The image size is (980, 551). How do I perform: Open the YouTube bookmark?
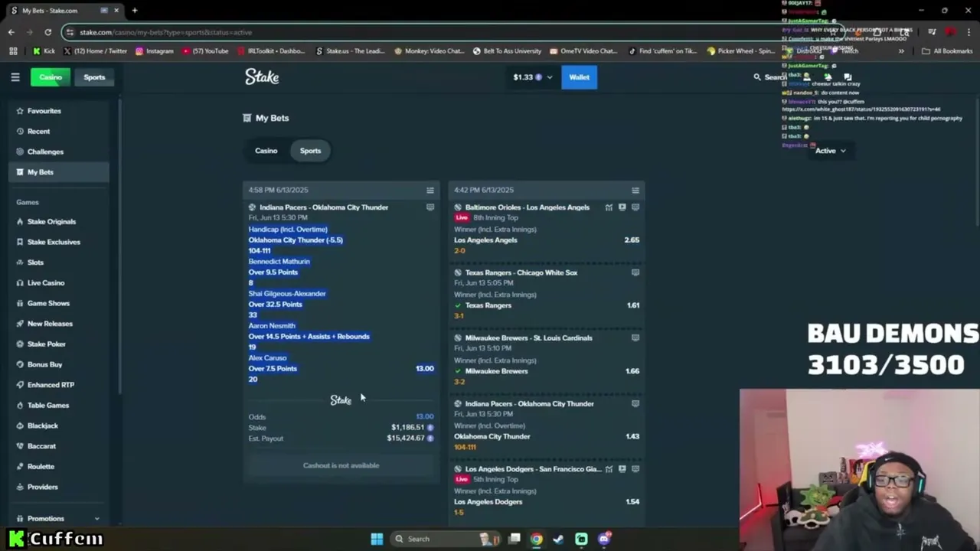coord(205,51)
